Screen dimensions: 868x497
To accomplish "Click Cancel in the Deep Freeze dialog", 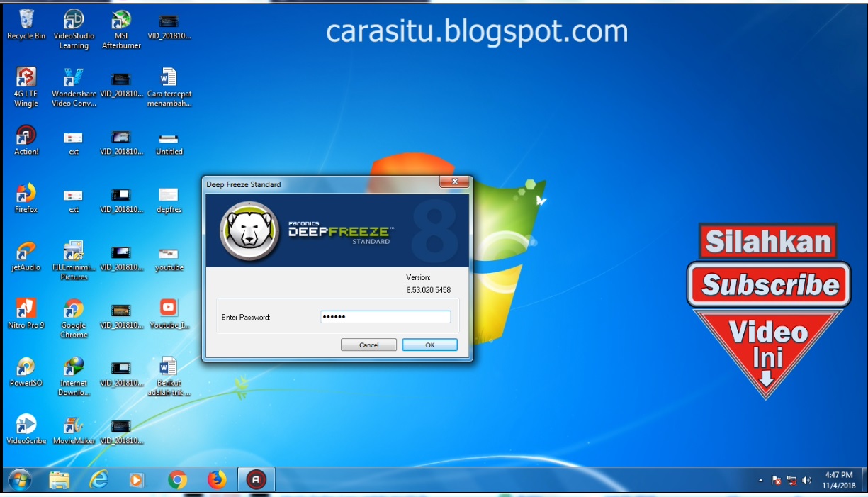I will (368, 345).
